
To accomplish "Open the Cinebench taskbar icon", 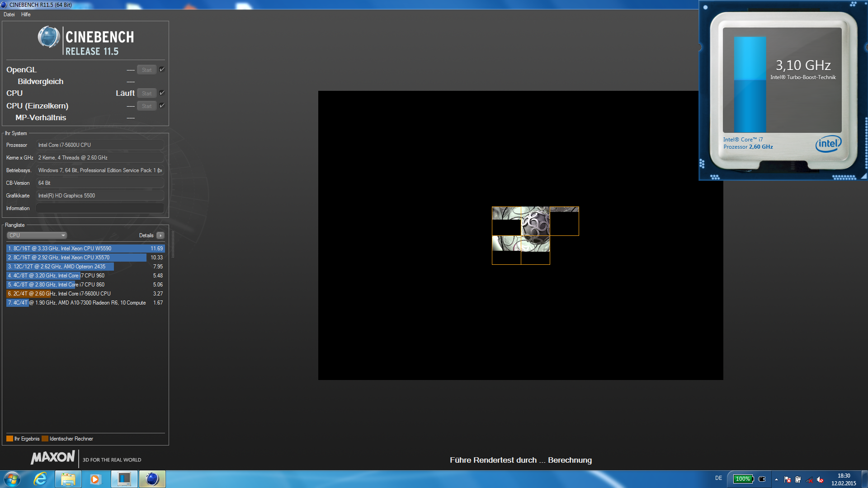I will click(x=152, y=479).
